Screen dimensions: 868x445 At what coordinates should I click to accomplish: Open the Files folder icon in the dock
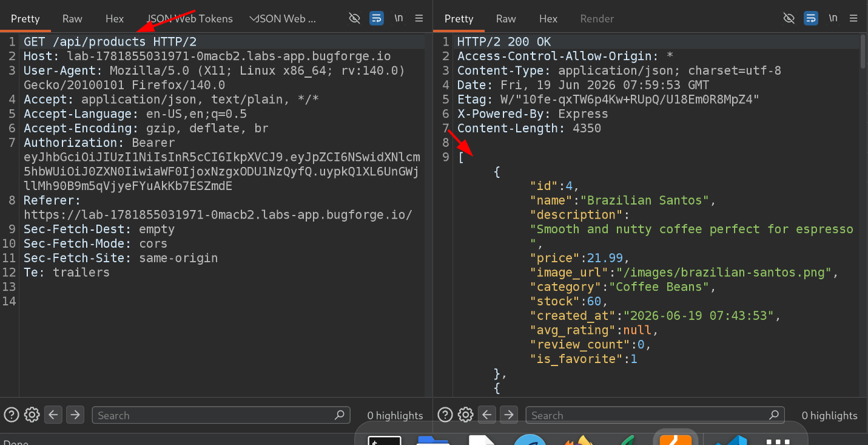pos(433,441)
